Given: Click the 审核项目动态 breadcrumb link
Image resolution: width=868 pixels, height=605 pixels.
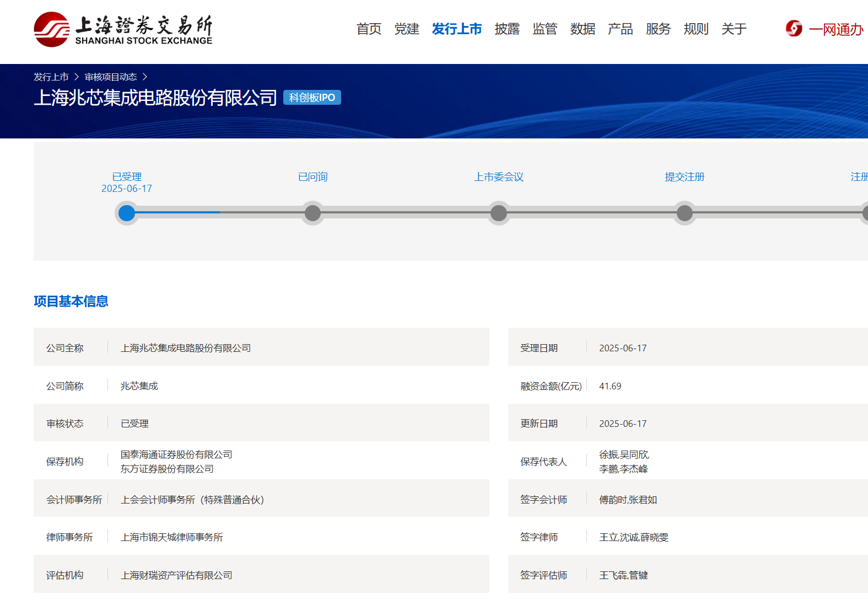Looking at the screenshot, I should [111, 77].
